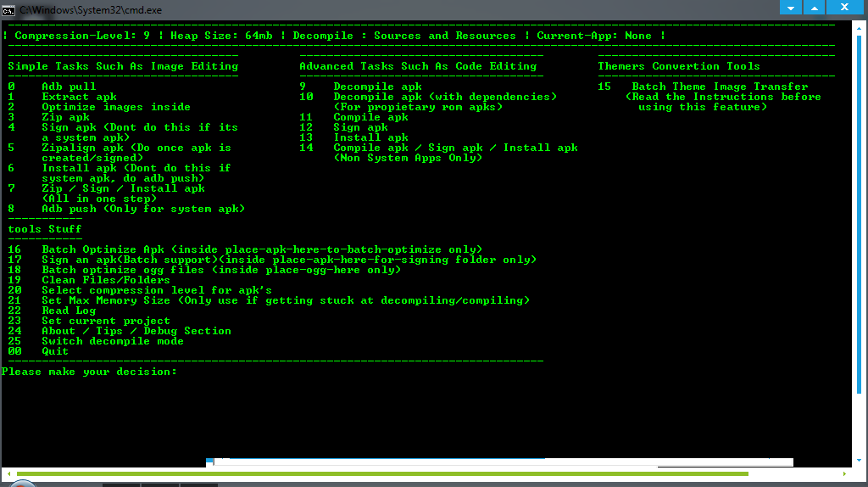This screenshot has height=487, width=868.
Task: Click 'Switch decompile mode' option text
Action: pos(113,341)
